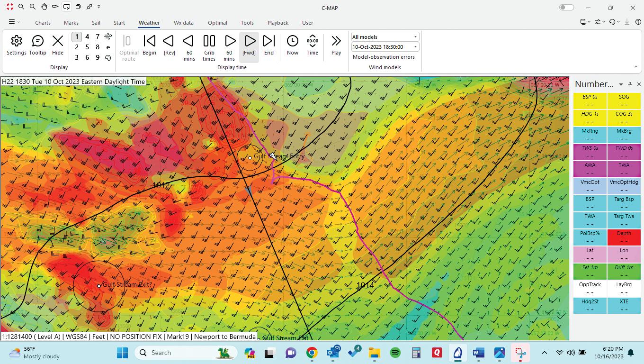Switch to the Wx data tab

[x=183, y=23]
